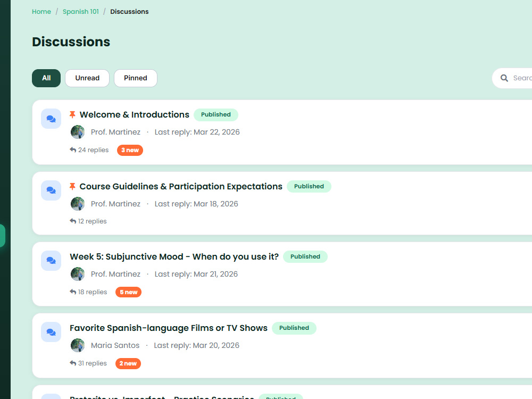Viewport: 532px width, 399px height.
Task: Click the Favorite Spanish-language Films discussion icon
Action: click(51, 332)
